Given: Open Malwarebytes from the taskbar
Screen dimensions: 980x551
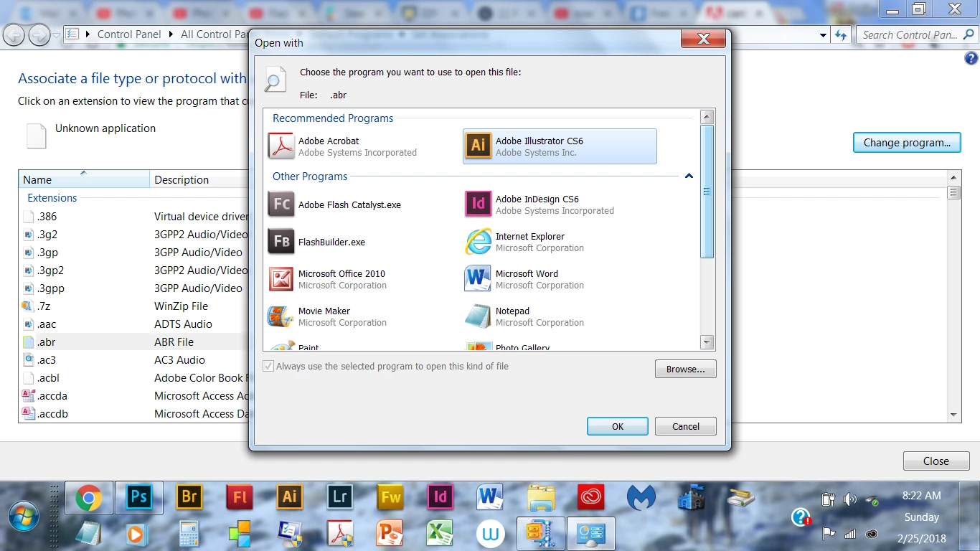Looking at the screenshot, I should [641, 496].
